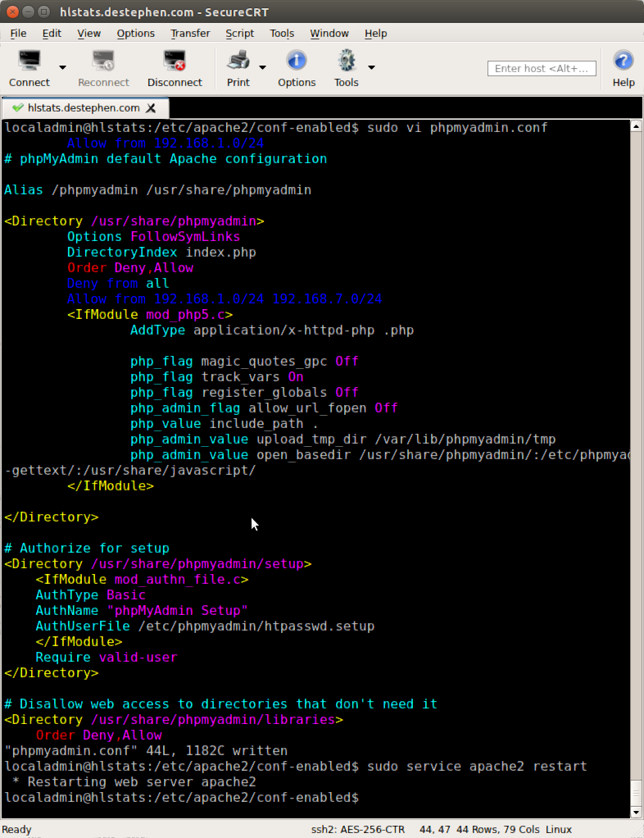Click the 'Options FollowSymLinks' line
Image resolution: width=644 pixels, height=838 pixels.
coord(153,237)
